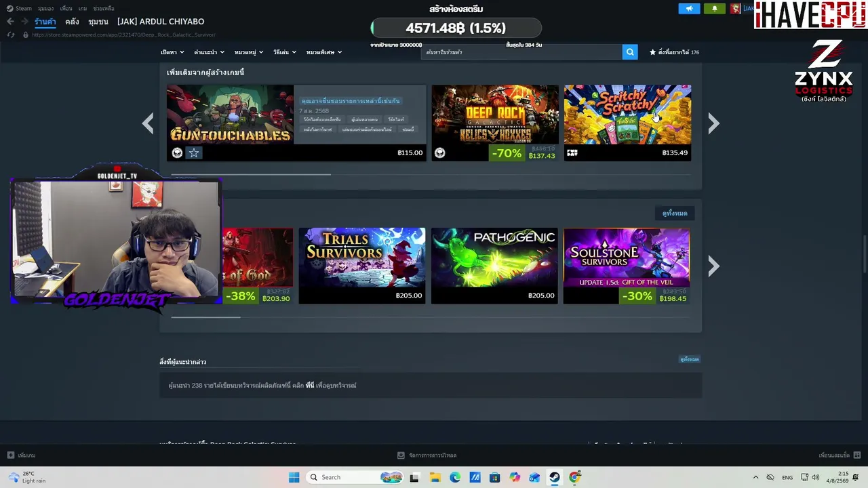Open the download manager at the bottom of Steam
This screenshot has width=868, height=488.
click(427, 455)
